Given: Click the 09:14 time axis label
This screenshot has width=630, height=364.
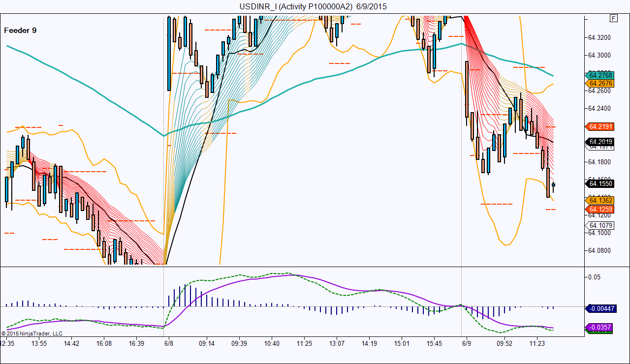Looking at the screenshot, I should [207, 343].
